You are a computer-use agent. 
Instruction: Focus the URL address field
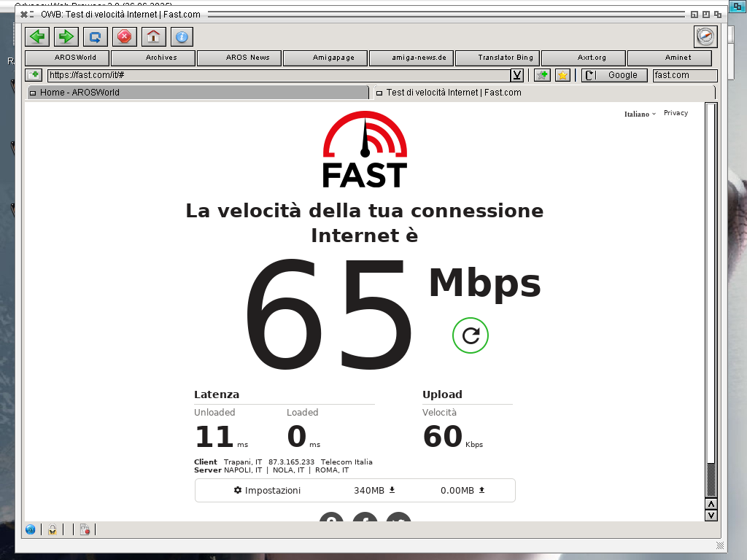[279, 75]
